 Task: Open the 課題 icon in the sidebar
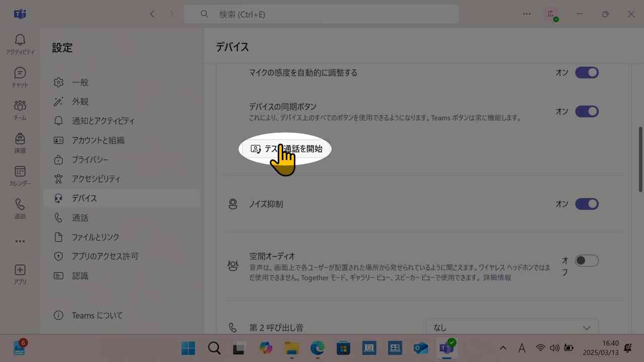click(20, 142)
